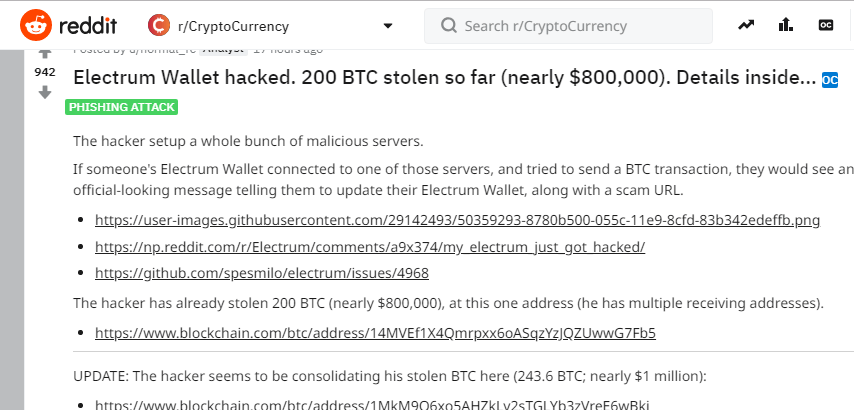Screen dimensions: 854x410
Task: Click the r/CryptoCurrency community icon
Action: [x=158, y=26]
